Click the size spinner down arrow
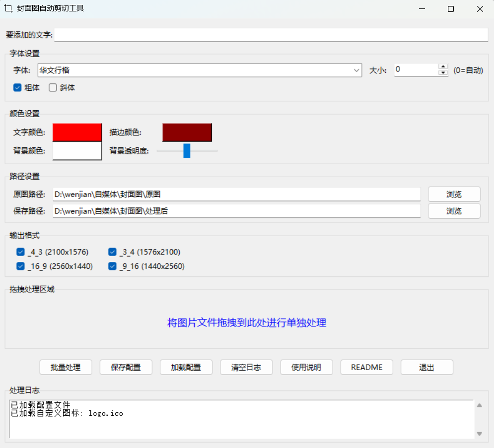Screen dimensions: 494x448 point(443,73)
